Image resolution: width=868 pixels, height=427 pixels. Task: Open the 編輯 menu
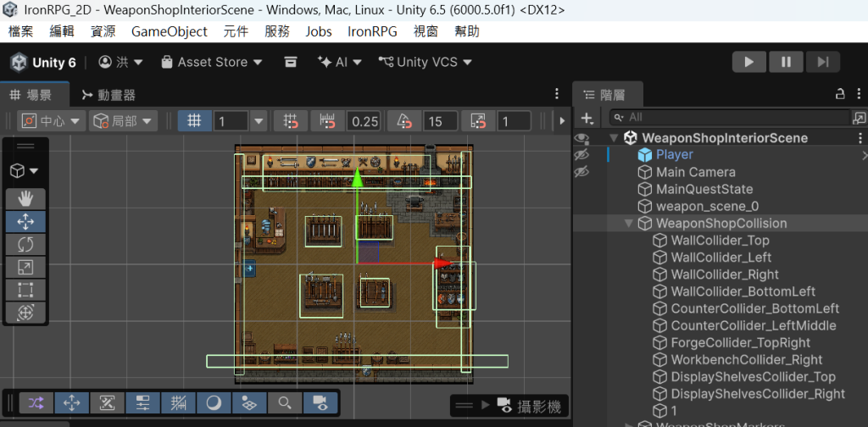62,31
